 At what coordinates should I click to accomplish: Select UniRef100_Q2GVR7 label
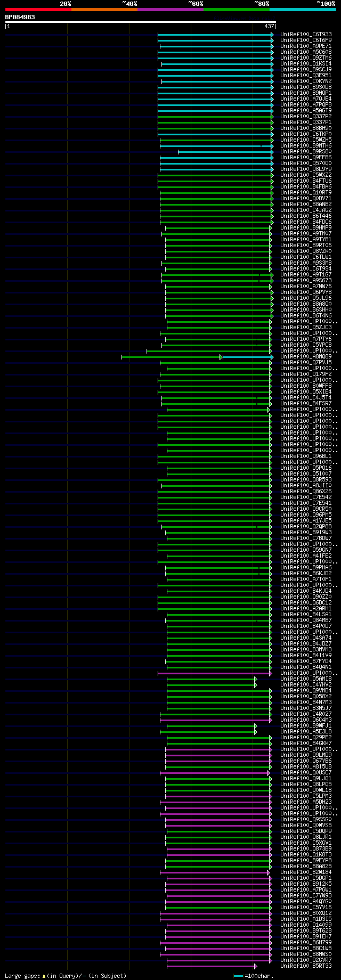click(x=306, y=960)
